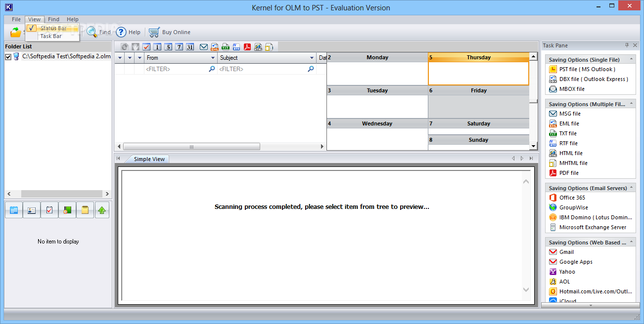Screen dimensions: 644x324
Task: Open the Notes view button
Action: (x=85, y=210)
